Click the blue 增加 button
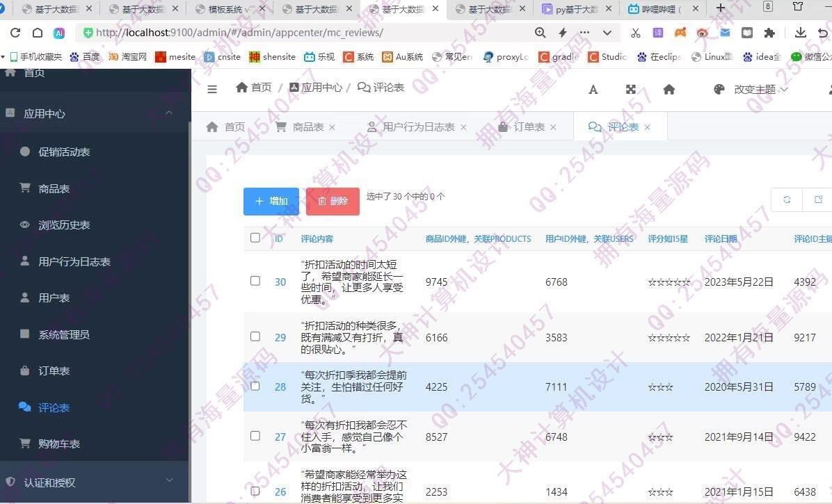 (271, 201)
